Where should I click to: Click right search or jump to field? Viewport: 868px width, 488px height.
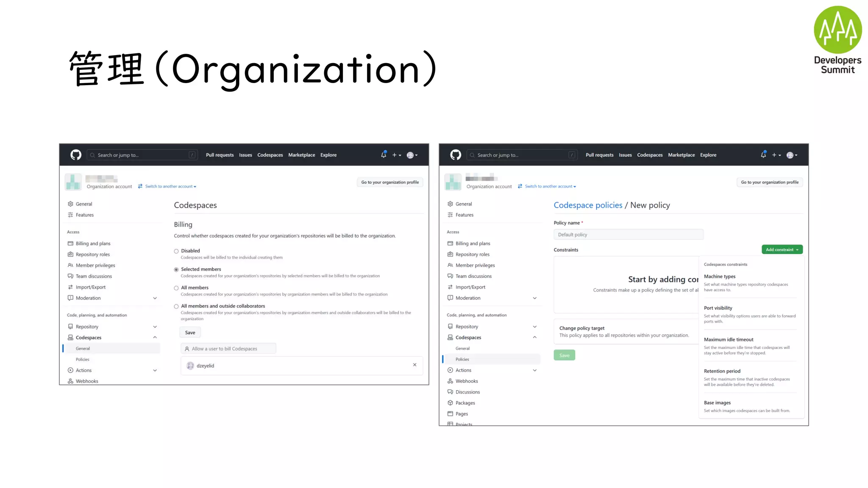point(522,155)
